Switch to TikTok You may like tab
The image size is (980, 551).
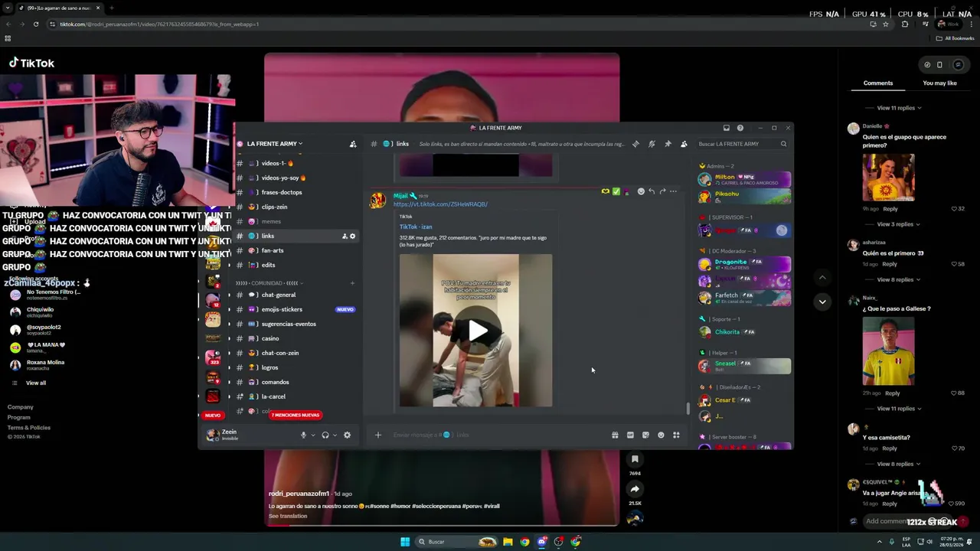tap(939, 83)
